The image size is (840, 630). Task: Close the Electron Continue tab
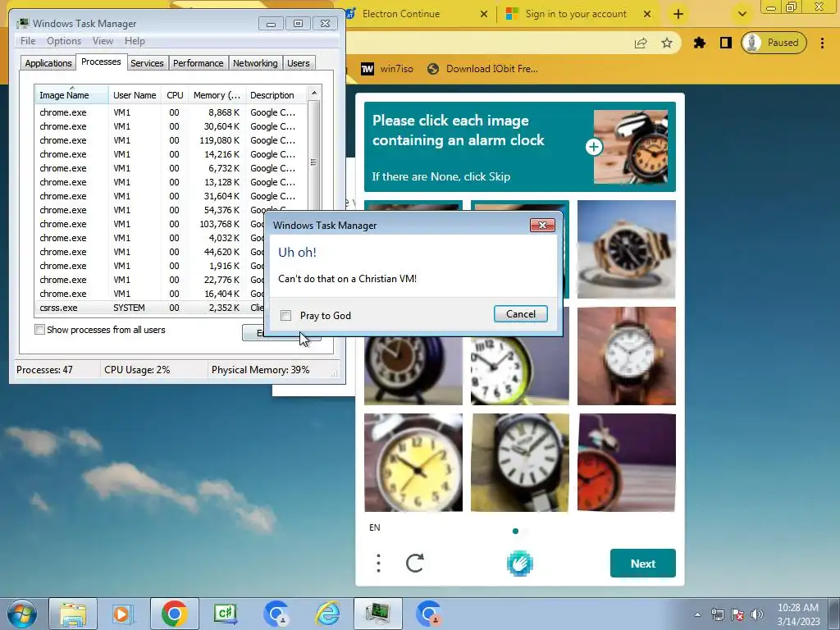(x=484, y=14)
